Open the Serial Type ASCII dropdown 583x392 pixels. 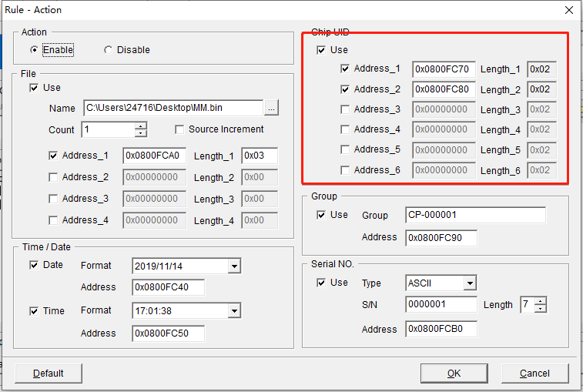pyautogui.click(x=470, y=283)
